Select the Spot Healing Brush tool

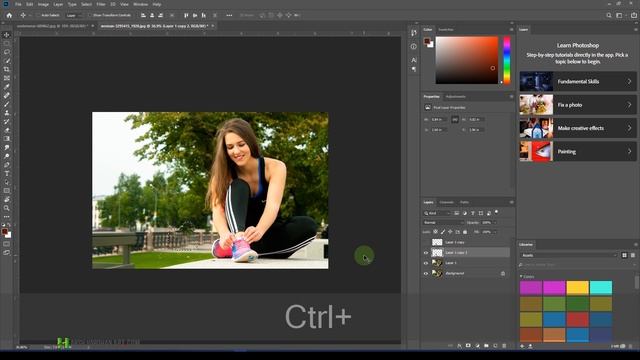point(7,95)
